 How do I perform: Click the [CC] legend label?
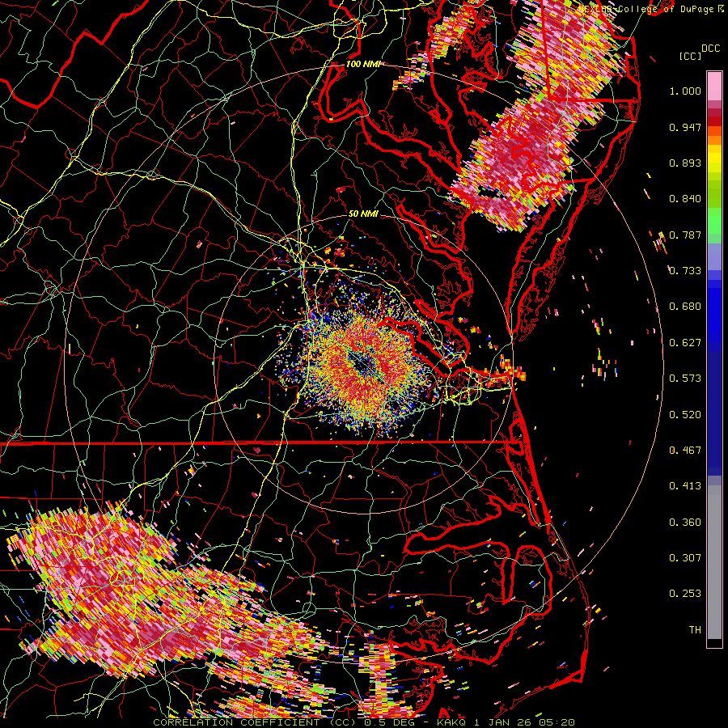tap(691, 56)
